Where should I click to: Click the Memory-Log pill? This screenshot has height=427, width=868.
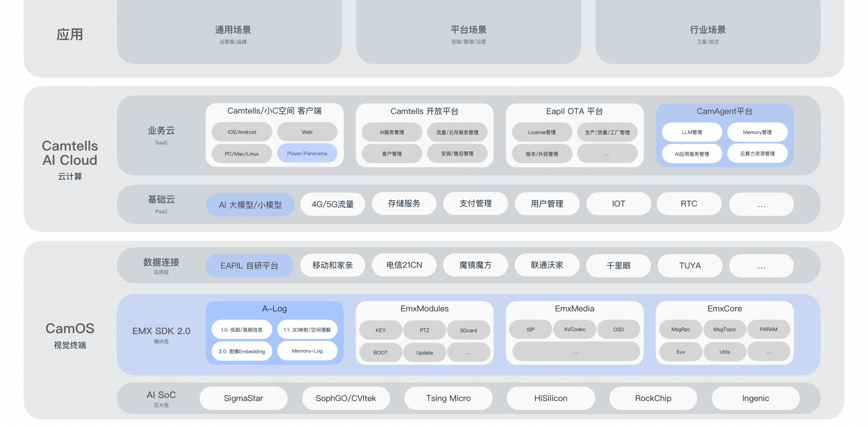(307, 351)
